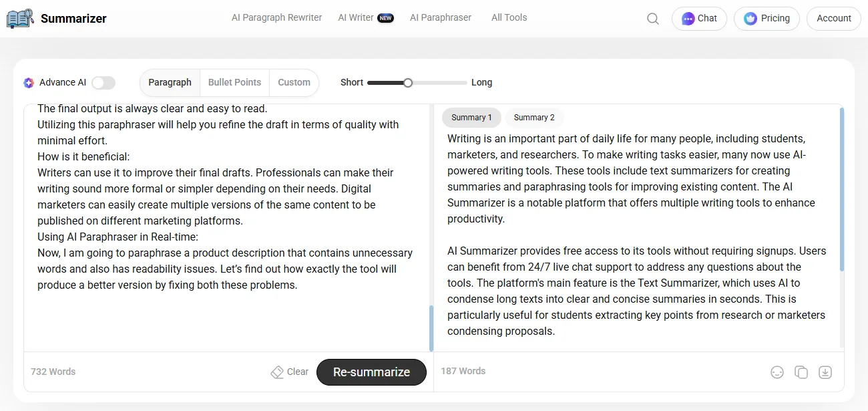Click the blue circle icon beside Pricing
868x411 pixels.
[749, 18]
